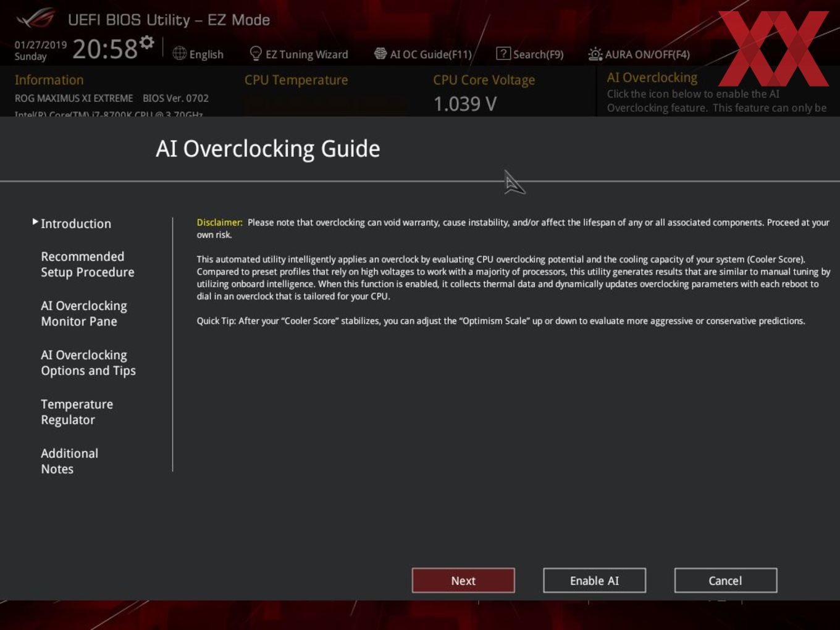Launch EZ Tuning Wizard

click(307, 54)
